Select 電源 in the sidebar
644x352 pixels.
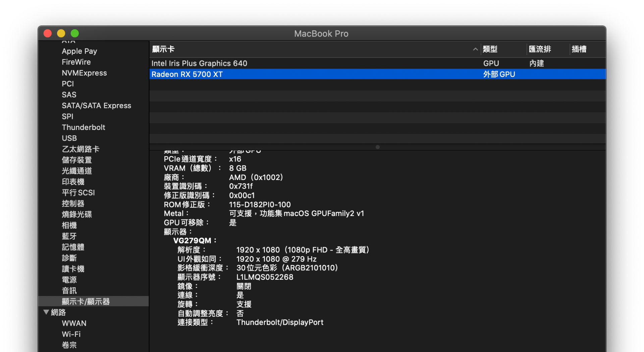(x=69, y=280)
